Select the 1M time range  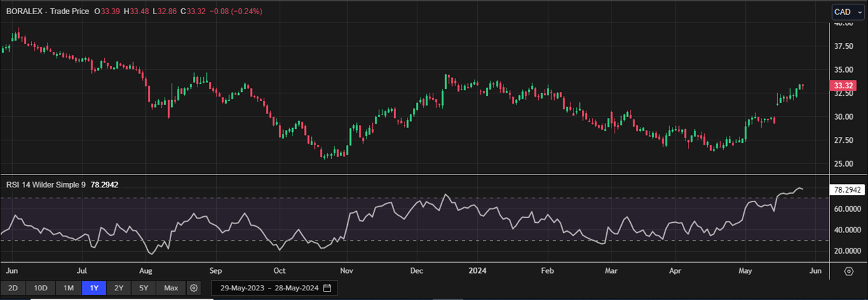pyautogui.click(x=68, y=288)
